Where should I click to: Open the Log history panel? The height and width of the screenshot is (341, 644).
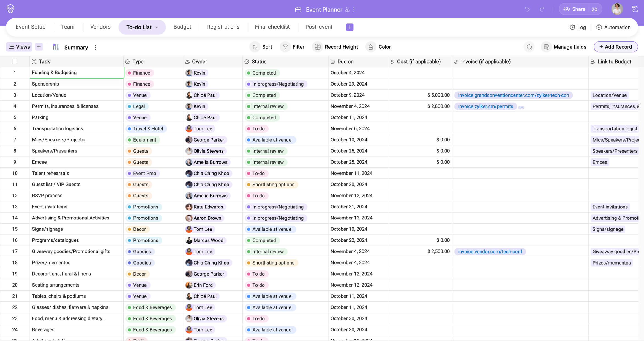(x=578, y=27)
